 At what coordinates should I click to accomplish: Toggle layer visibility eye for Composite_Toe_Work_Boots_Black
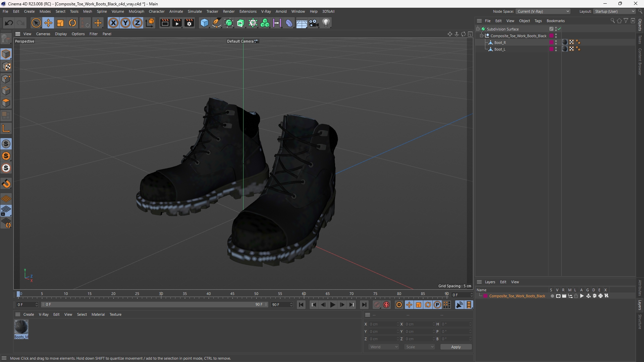(x=558, y=296)
